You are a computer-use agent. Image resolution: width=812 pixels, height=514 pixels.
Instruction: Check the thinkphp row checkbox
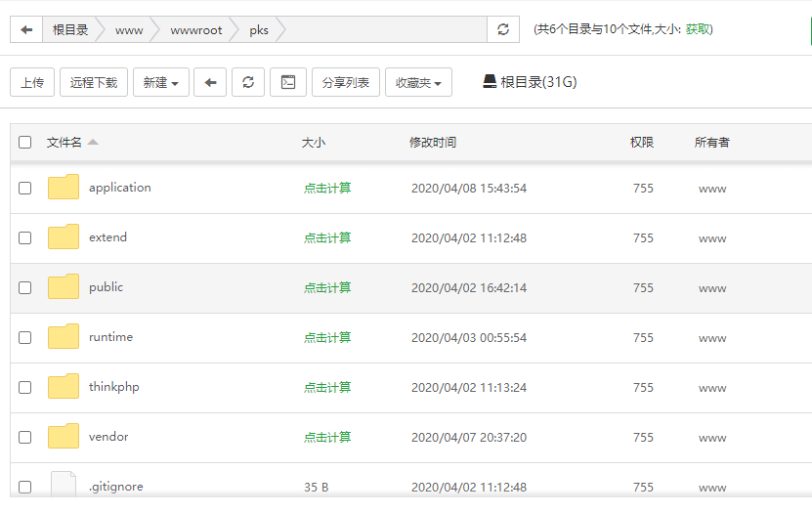[x=24, y=387]
